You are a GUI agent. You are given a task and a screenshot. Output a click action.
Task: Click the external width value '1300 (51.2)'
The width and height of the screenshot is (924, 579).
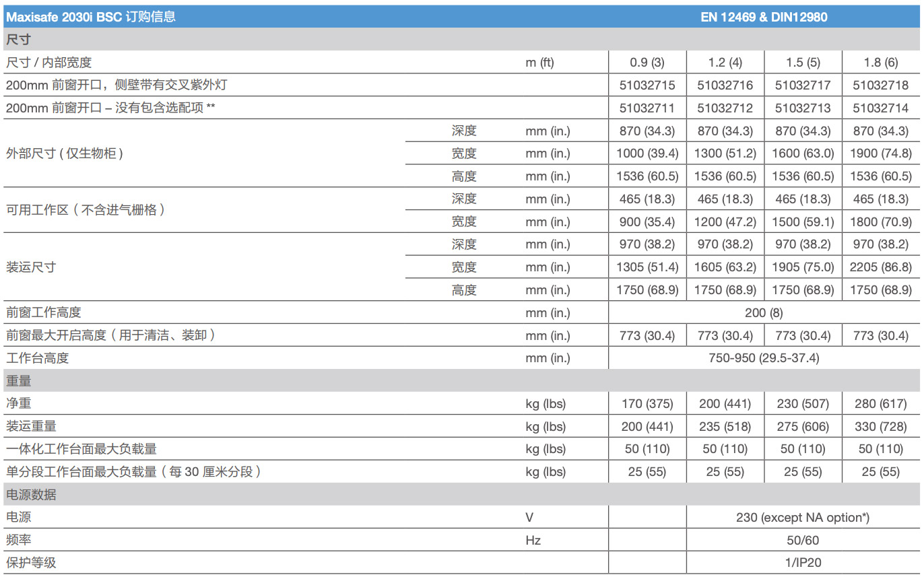pos(725,154)
